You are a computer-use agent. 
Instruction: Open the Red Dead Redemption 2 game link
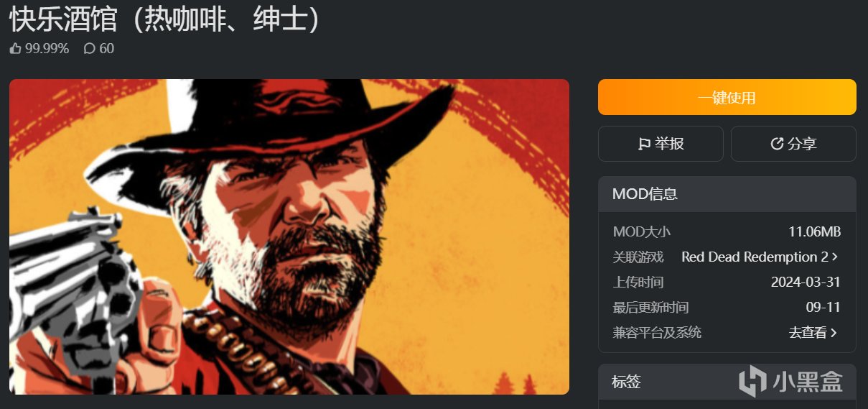click(755, 257)
